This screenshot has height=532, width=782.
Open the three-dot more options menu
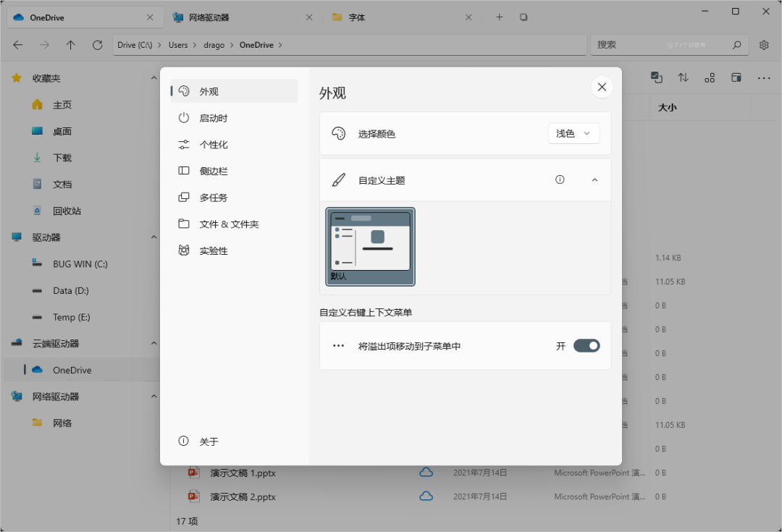click(x=764, y=77)
